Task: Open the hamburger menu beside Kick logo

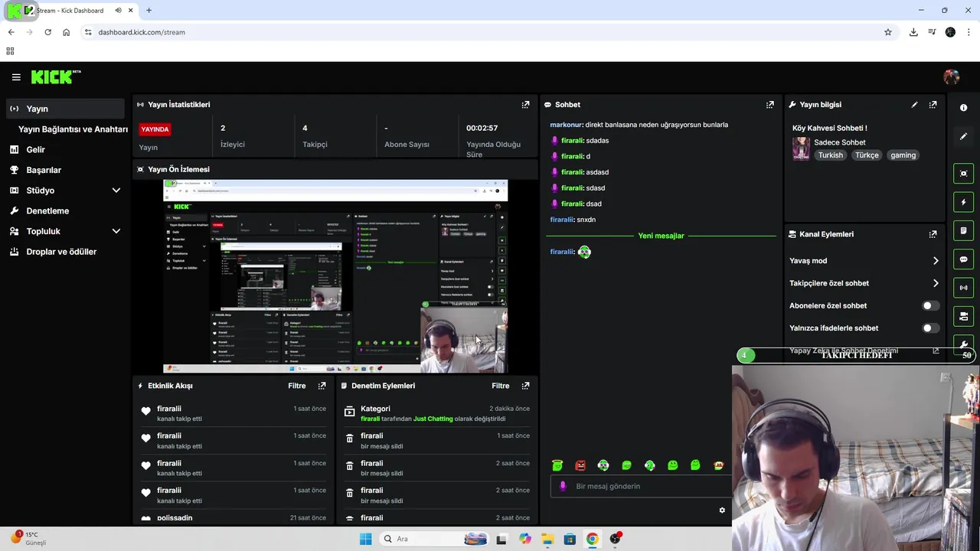Action: pyautogui.click(x=16, y=77)
